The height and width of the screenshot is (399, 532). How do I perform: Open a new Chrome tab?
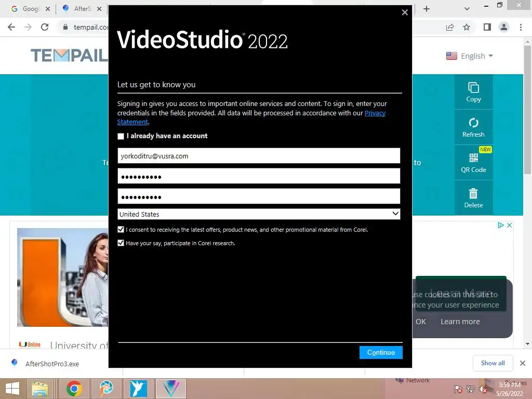(427, 9)
